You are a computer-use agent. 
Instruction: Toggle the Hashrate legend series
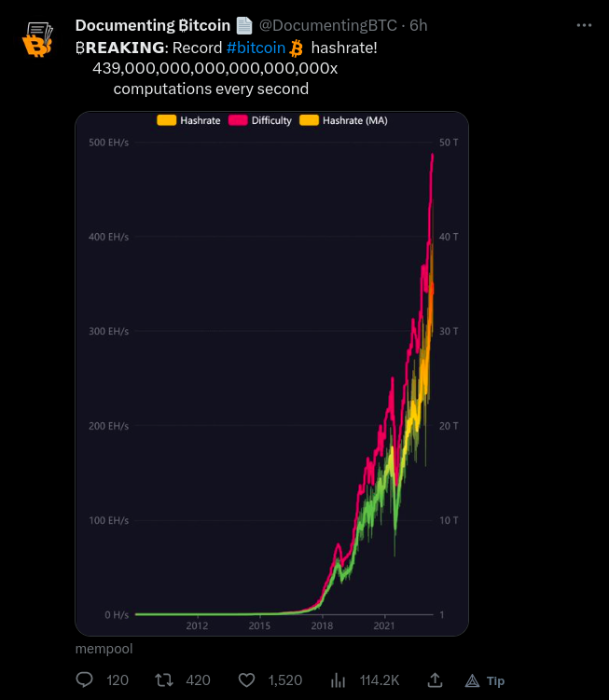[188, 120]
